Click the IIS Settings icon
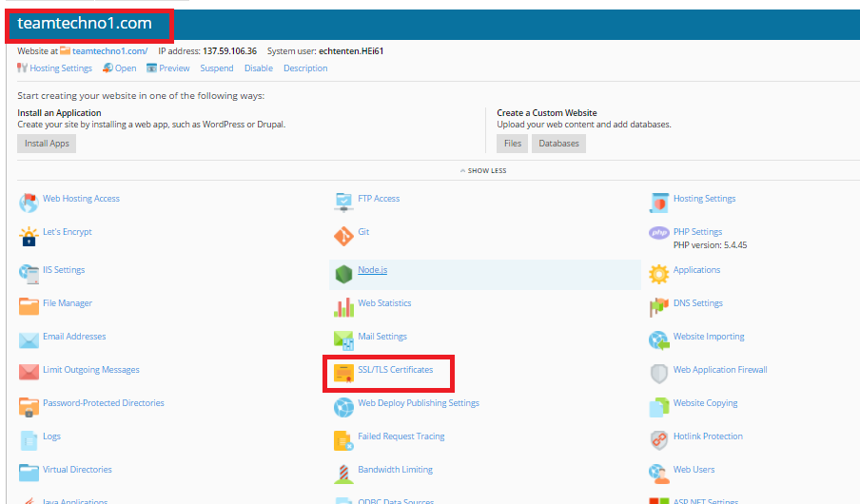The image size is (860, 504). point(29,274)
